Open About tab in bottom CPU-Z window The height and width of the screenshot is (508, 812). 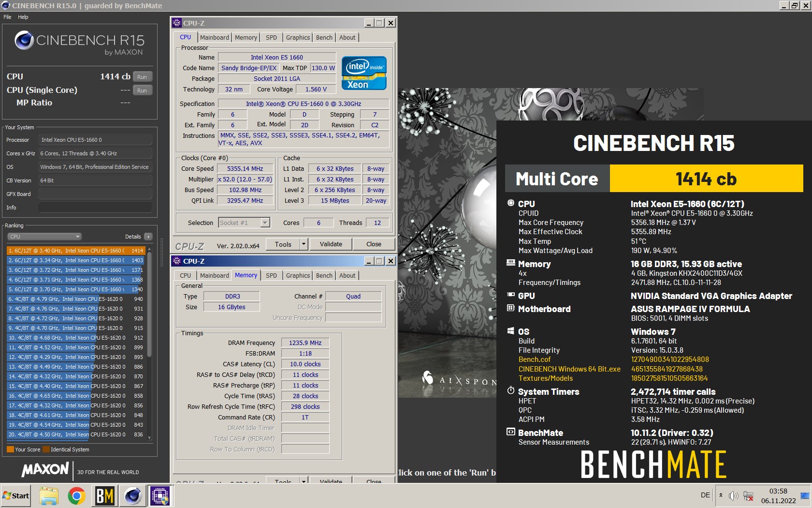click(347, 275)
